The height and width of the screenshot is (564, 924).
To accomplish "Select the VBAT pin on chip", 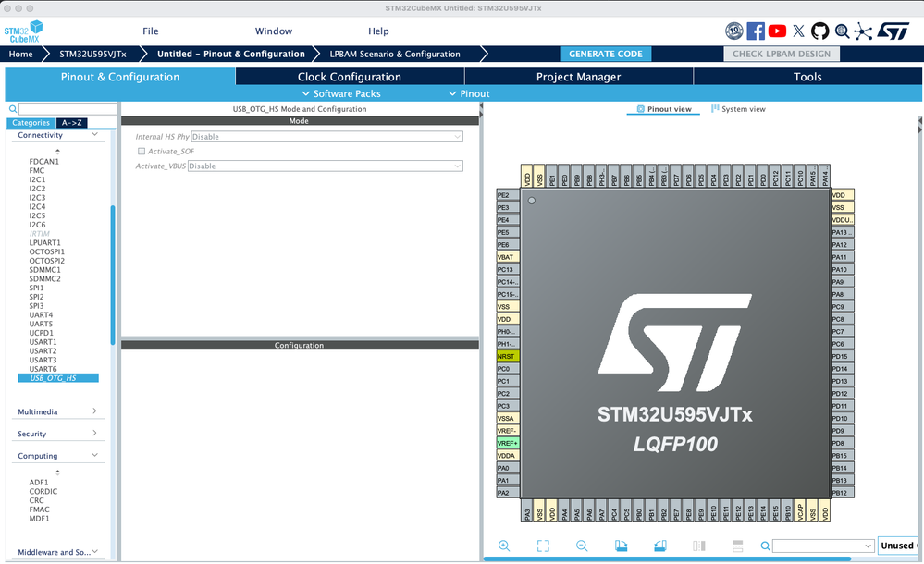I will click(508, 257).
